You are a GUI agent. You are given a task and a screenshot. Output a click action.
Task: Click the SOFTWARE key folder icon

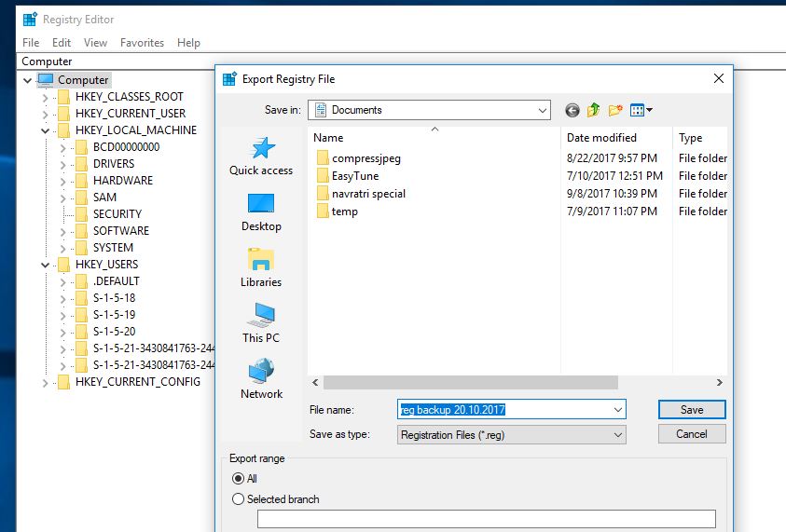coord(81,231)
